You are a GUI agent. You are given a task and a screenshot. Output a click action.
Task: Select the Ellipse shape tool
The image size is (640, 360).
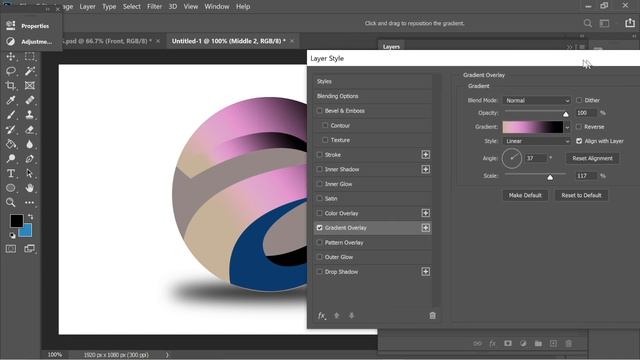[x=11, y=188]
